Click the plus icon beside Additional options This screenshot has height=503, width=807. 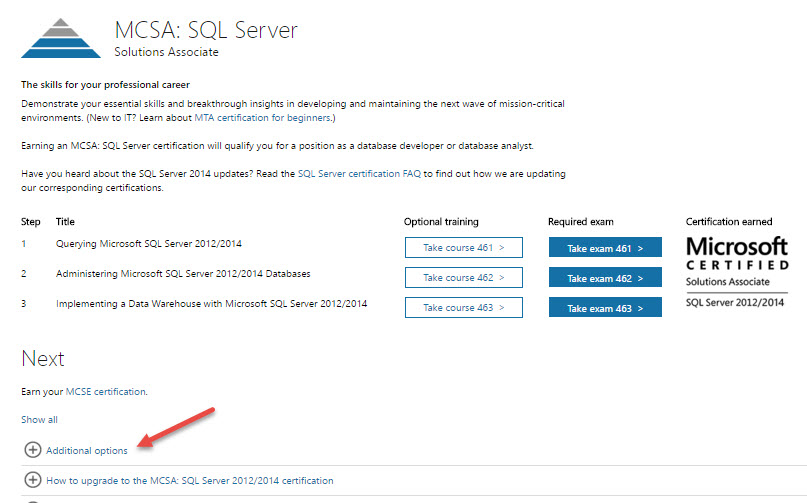tap(32, 450)
